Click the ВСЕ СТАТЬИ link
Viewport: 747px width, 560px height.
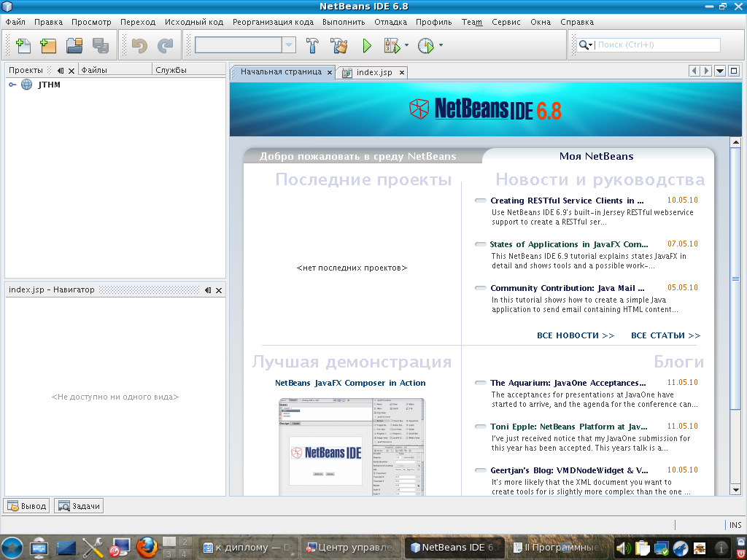click(x=665, y=335)
